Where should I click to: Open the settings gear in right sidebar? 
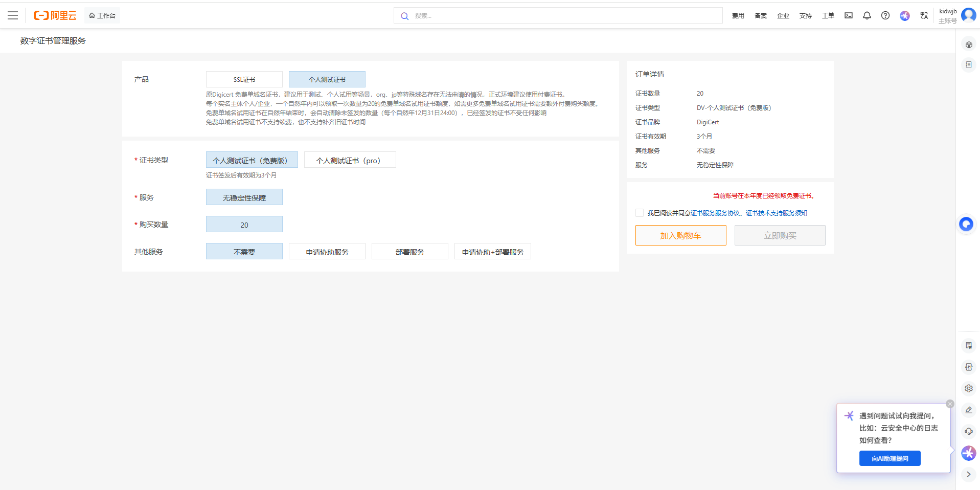[x=968, y=388]
